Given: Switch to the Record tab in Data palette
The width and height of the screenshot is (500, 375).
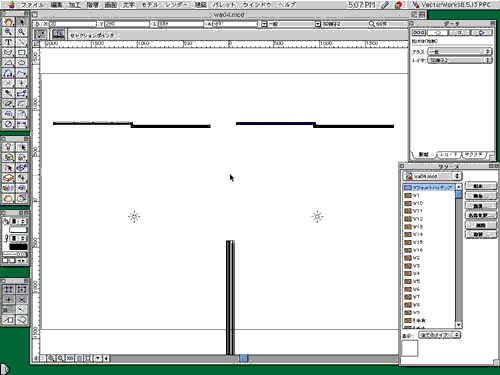Looking at the screenshot, I should pos(449,155).
